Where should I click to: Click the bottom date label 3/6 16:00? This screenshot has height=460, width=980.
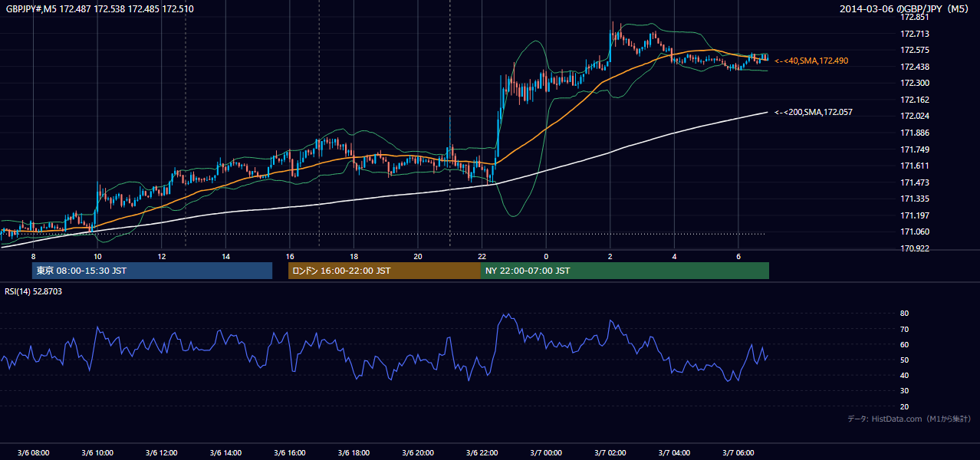tap(290, 452)
